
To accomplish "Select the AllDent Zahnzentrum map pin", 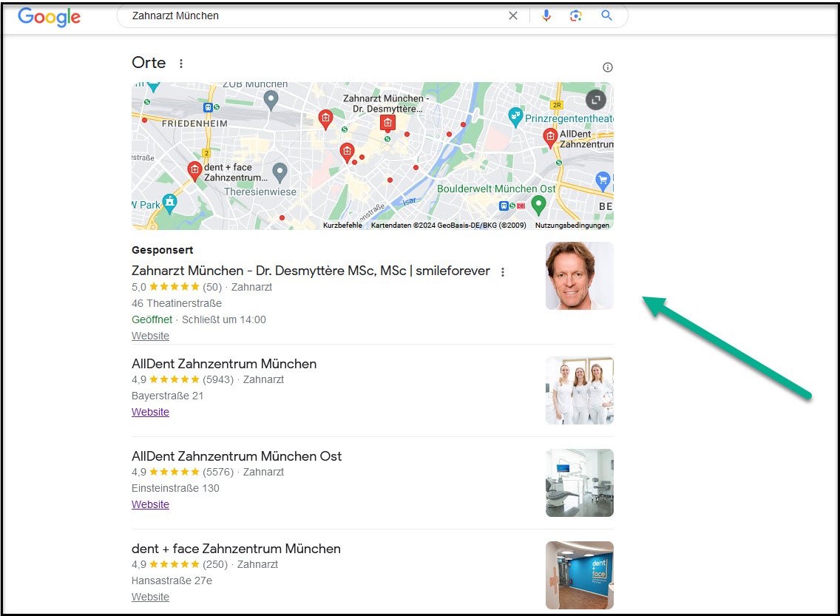I will coord(550,137).
